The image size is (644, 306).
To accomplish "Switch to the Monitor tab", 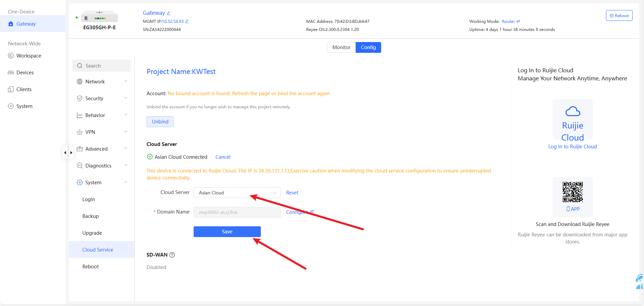I will coord(341,47).
